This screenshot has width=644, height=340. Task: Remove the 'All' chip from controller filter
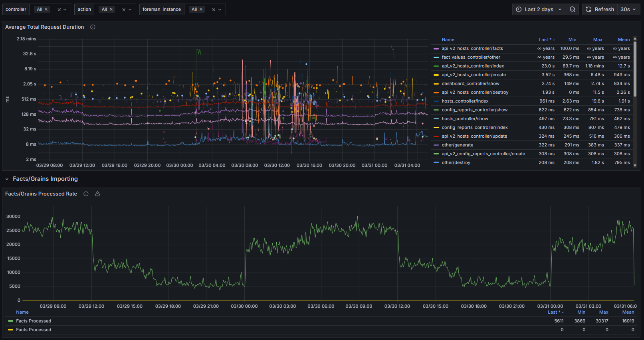[x=46, y=10]
